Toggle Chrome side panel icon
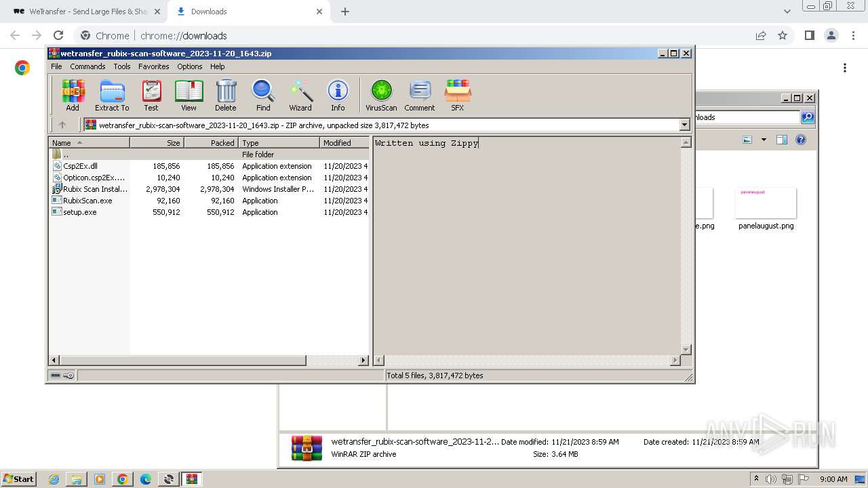Viewport: 868px width, 488px height. (809, 36)
